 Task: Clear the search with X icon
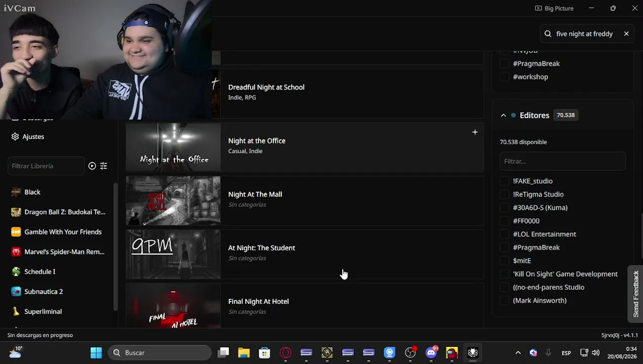click(x=626, y=34)
